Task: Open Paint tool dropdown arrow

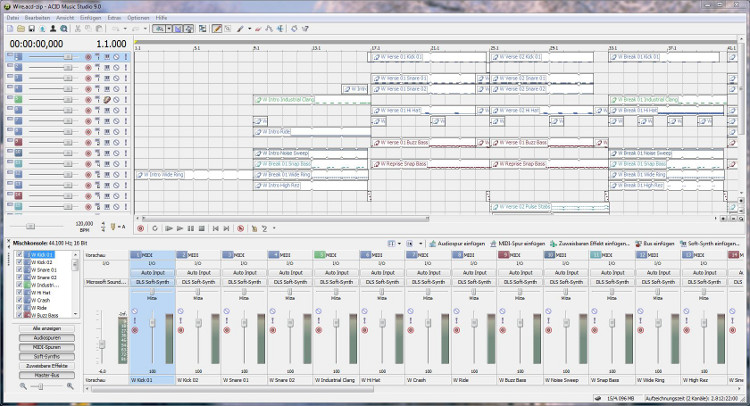Action: 249,29
